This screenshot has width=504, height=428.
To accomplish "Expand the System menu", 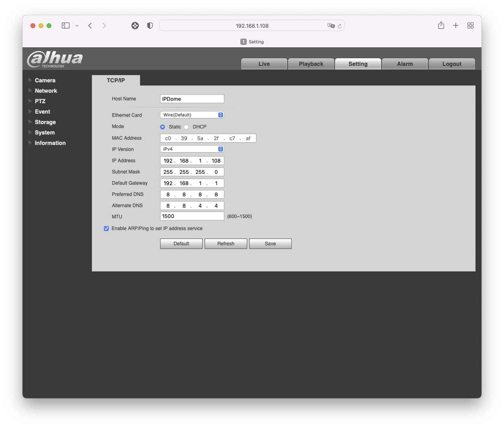I will (45, 132).
